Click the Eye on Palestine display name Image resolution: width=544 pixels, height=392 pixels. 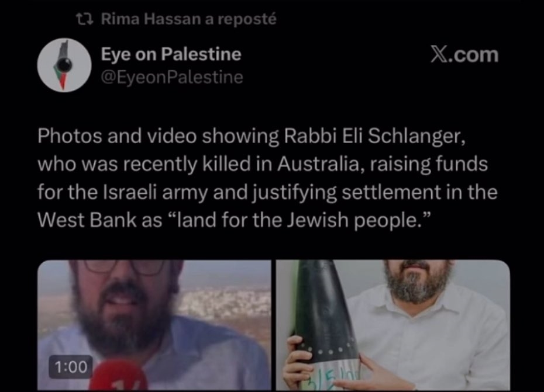(171, 54)
